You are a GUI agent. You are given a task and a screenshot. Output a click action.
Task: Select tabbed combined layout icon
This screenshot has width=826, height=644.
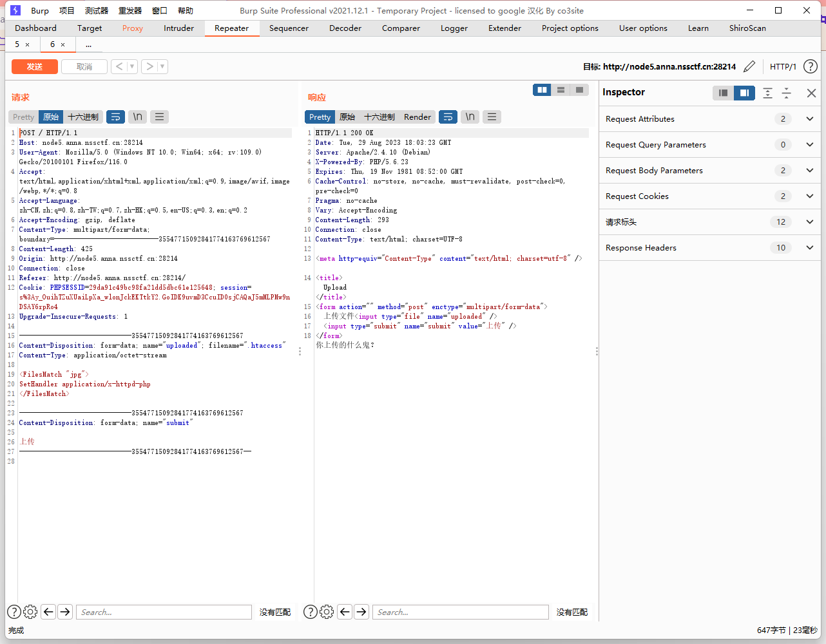[580, 90]
